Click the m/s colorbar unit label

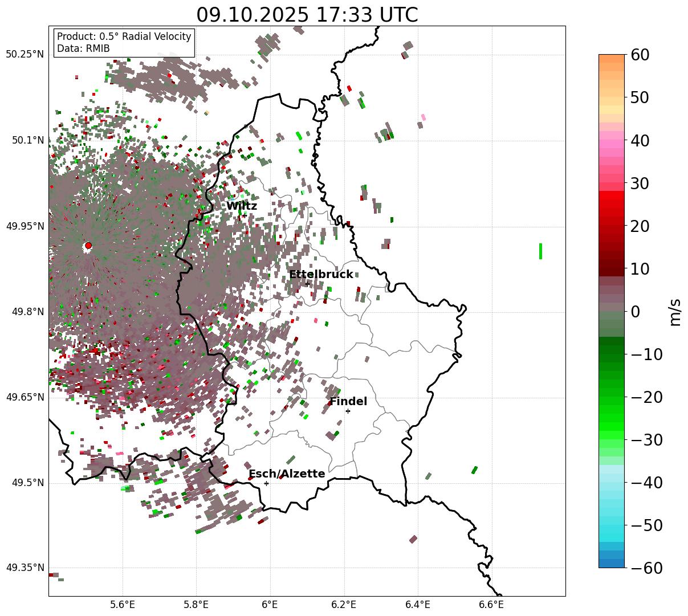pos(675,311)
